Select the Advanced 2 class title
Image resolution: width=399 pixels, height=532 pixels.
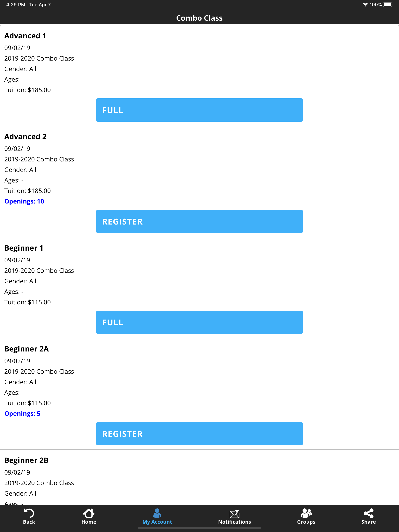point(25,137)
